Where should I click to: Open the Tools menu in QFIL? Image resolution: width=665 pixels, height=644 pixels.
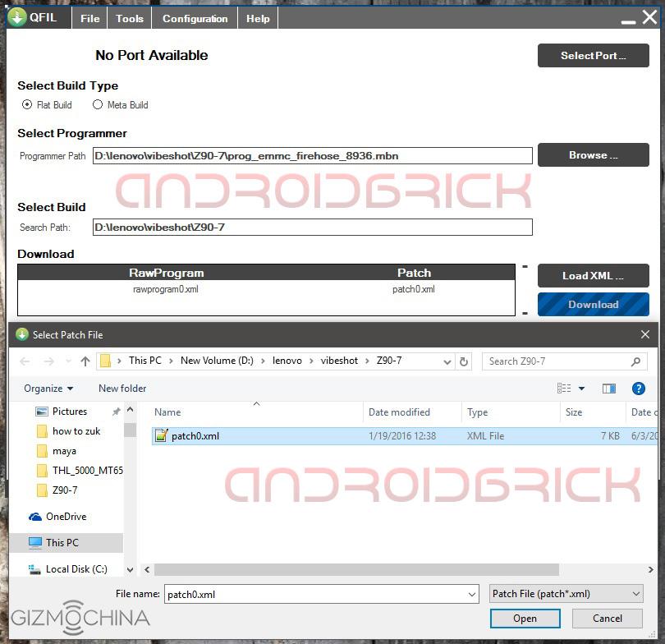tap(129, 17)
